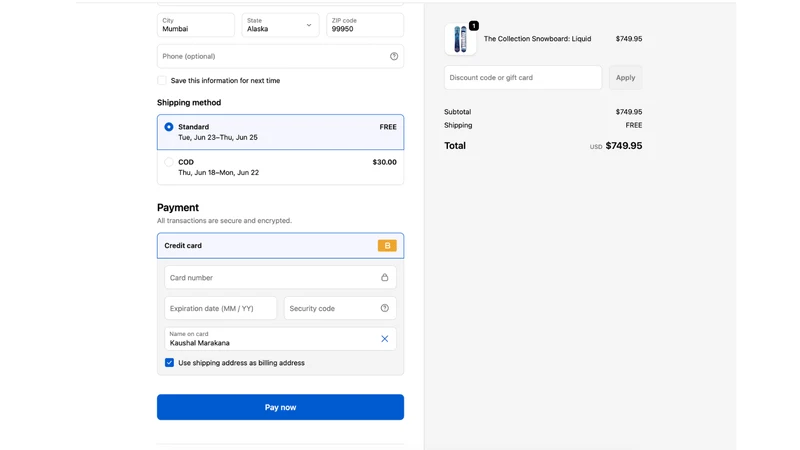Click the phone field help question-mark icon

point(394,56)
